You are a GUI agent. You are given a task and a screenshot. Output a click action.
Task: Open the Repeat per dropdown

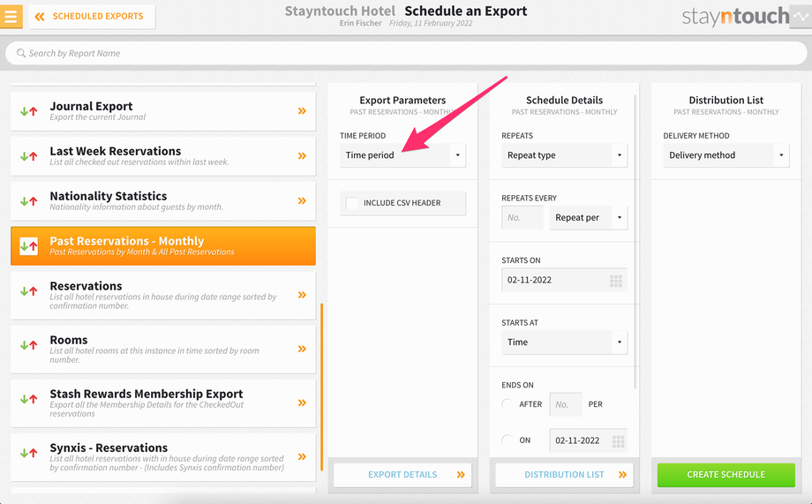coord(589,217)
